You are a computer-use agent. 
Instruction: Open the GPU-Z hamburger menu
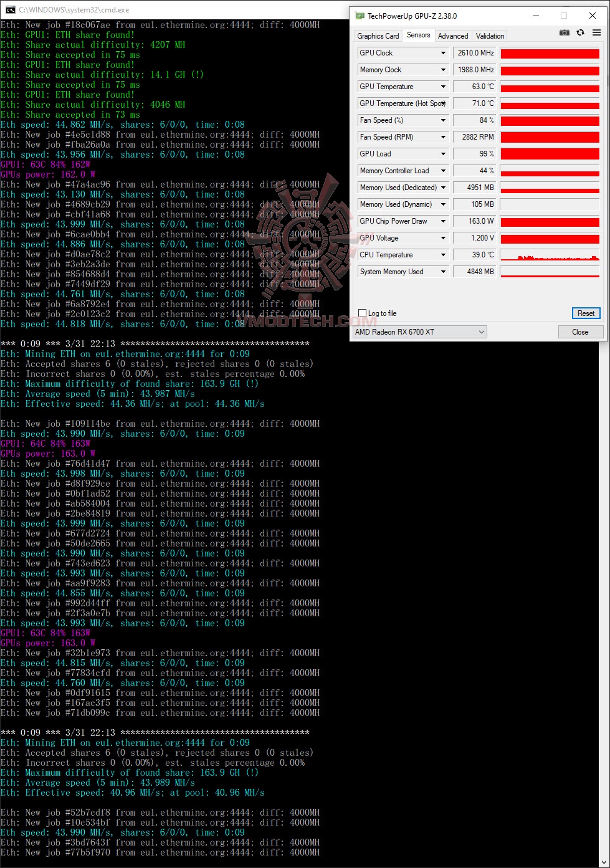pos(596,33)
